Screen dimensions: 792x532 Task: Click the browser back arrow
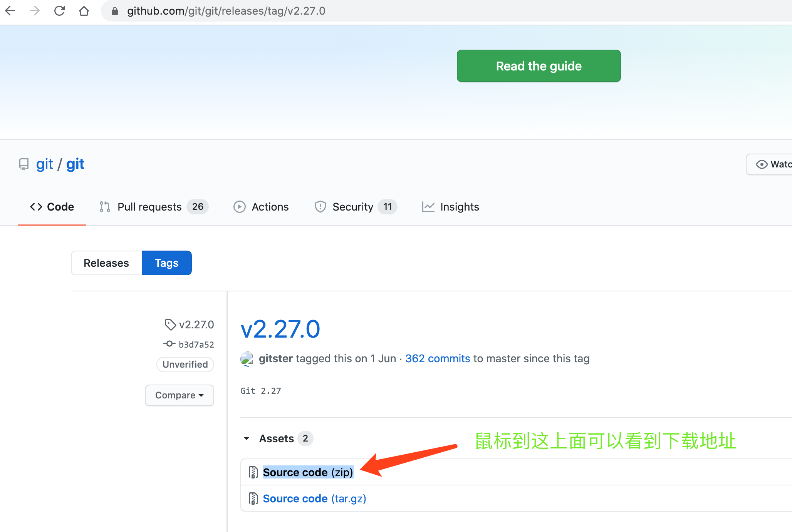pyautogui.click(x=10, y=11)
